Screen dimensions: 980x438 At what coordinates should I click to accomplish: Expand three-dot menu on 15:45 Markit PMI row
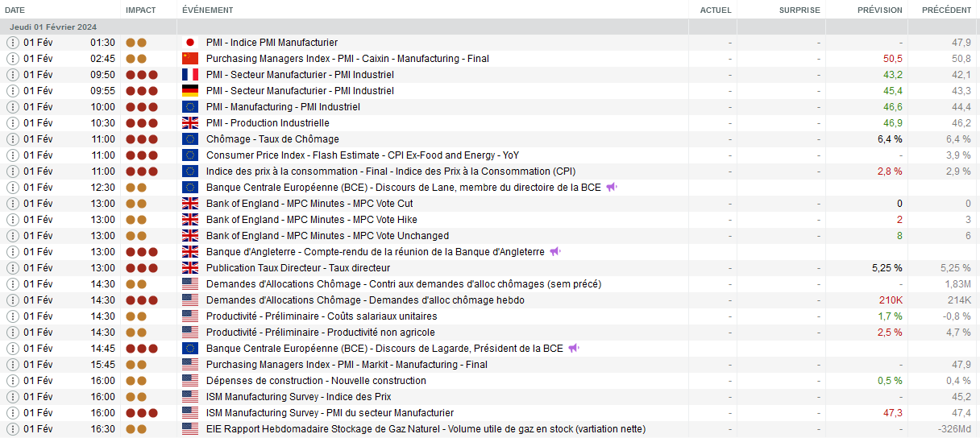click(x=13, y=365)
